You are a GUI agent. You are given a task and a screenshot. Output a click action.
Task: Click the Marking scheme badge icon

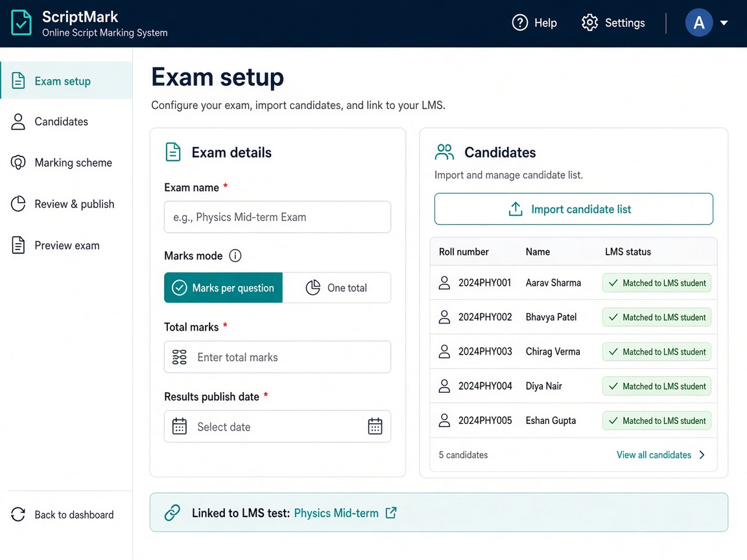[x=18, y=163]
